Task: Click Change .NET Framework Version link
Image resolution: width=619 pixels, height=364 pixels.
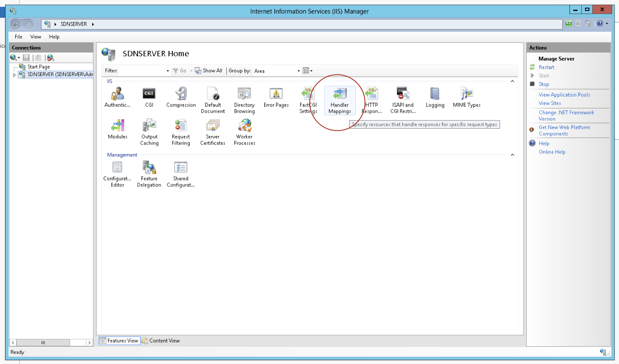Action: [x=566, y=116]
